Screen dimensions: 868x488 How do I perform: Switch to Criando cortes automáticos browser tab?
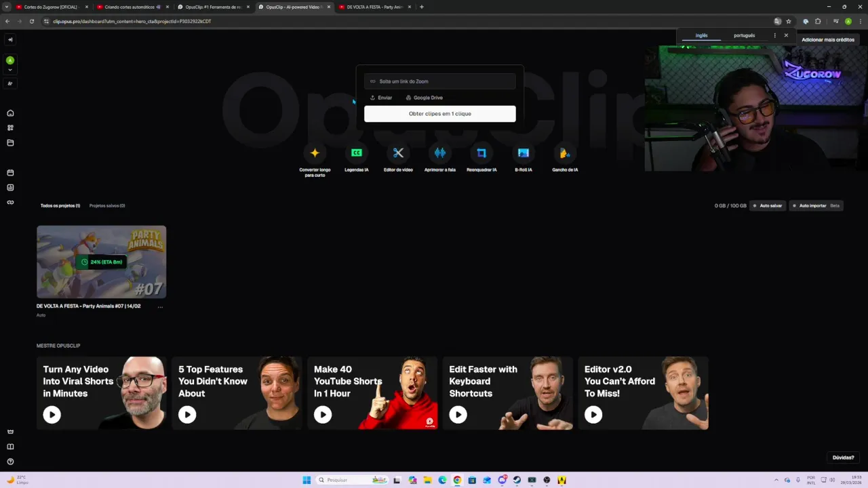point(132,7)
